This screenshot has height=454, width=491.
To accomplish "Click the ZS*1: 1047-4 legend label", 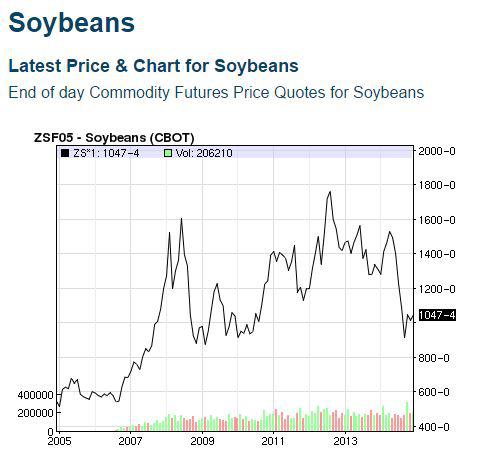I will coord(106,153).
